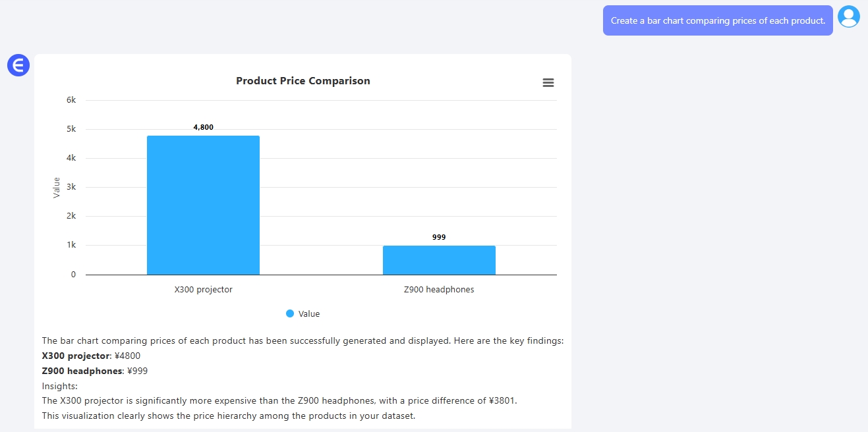Click the user's bar chart request message
This screenshot has height=432, width=868.
coord(718,20)
